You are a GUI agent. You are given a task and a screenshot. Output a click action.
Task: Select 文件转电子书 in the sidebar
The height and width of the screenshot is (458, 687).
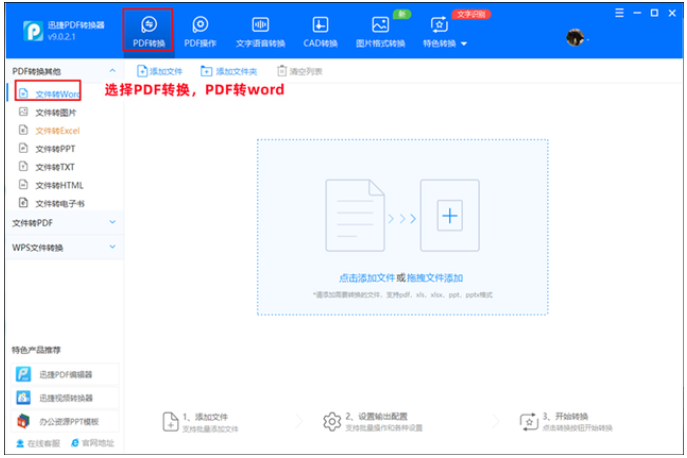click(x=60, y=203)
